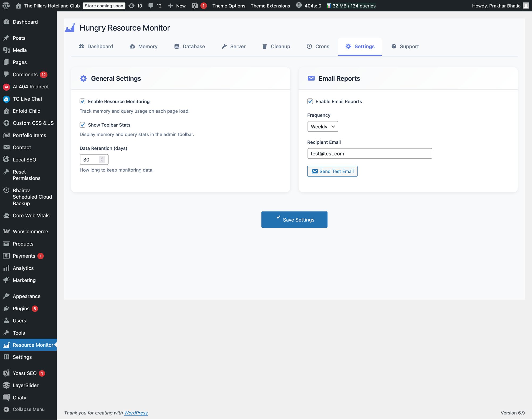
Task: Click the LayerSlider sidebar icon
Action: point(6,385)
